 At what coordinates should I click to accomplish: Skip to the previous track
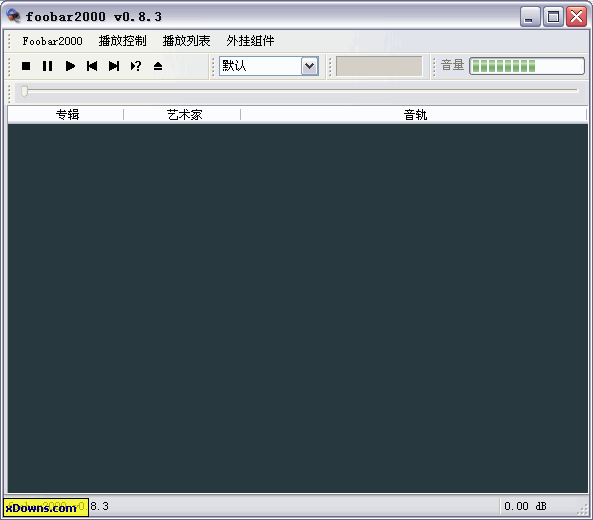(92, 66)
